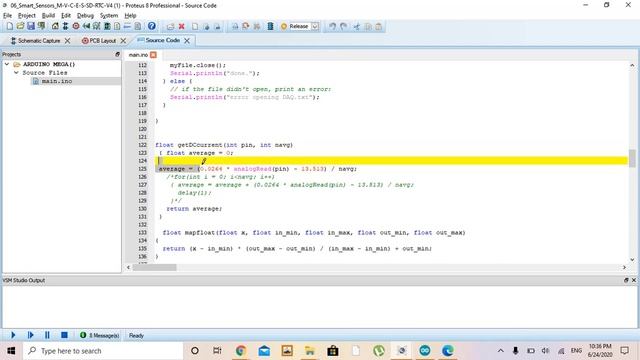
Task: Click the Copy toolbar icon
Action: click(x=368, y=27)
